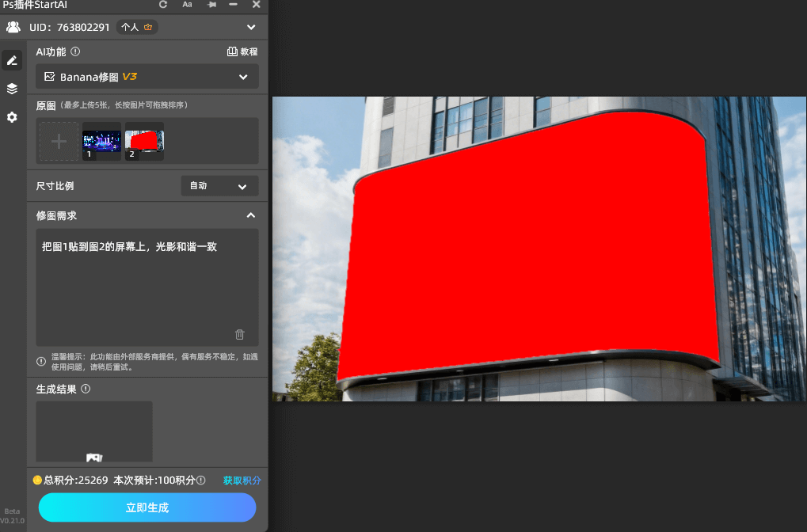This screenshot has width=807, height=532.
Task: Click the 个人 membership badge
Action: pos(137,27)
